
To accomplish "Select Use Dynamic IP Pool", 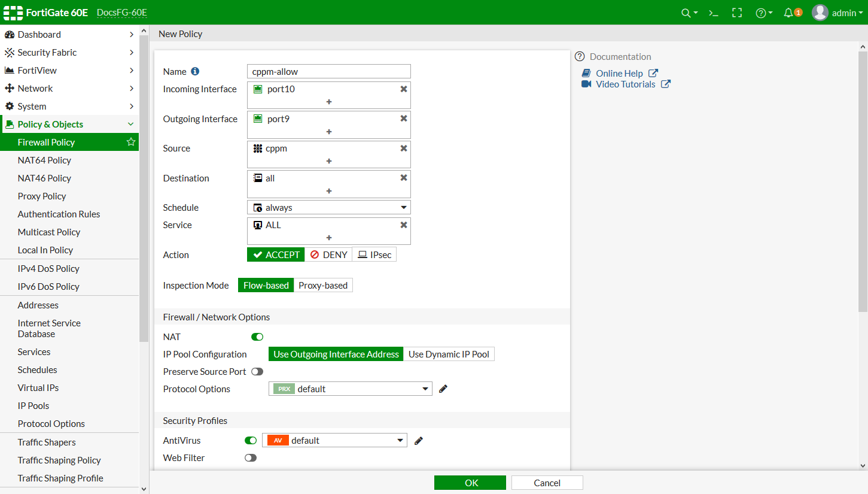I will click(449, 354).
